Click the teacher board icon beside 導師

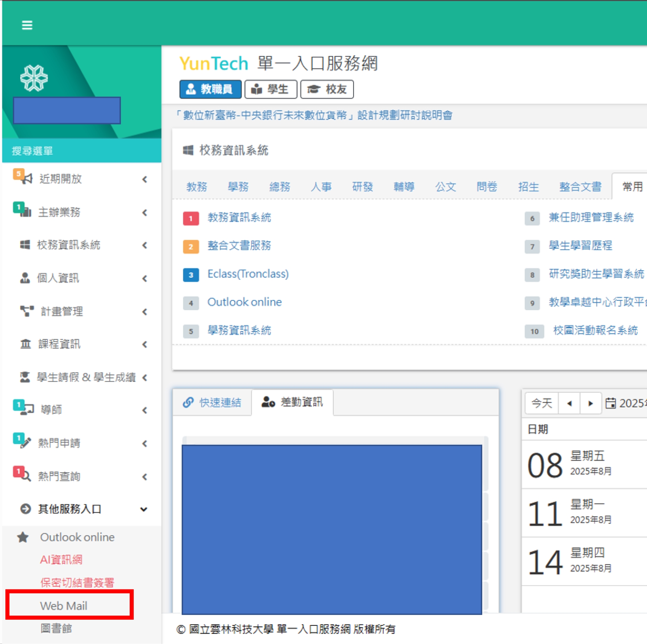coord(28,410)
